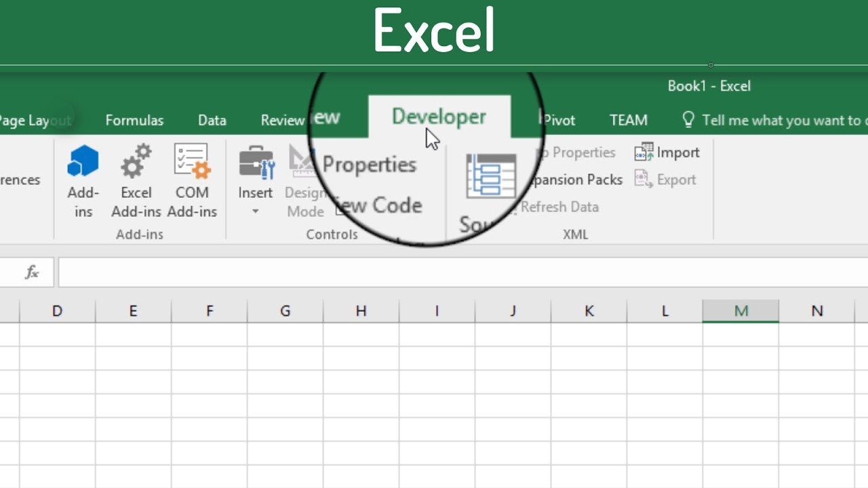The width and height of the screenshot is (868, 488).
Task: Select column N header
Action: (816, 311)
